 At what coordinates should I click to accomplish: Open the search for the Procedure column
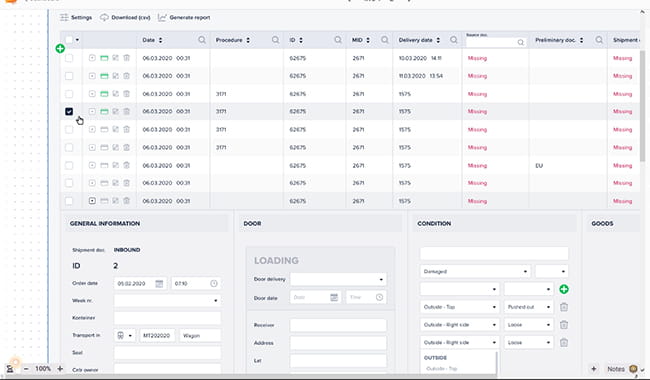click(x=276, y=40)
